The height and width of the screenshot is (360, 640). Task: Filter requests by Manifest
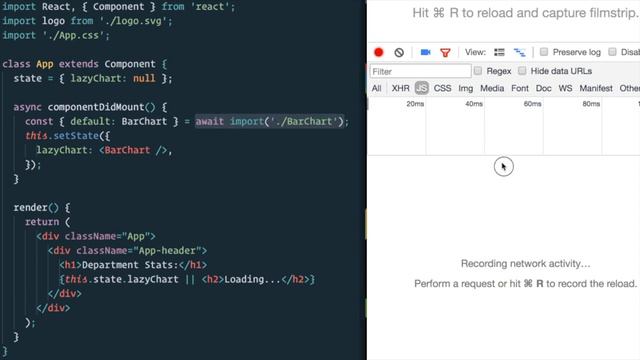[x=596, y=88]
